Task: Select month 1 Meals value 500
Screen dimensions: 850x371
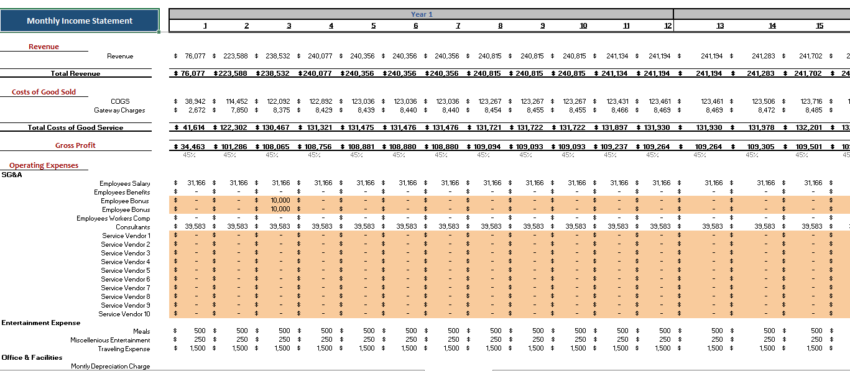Action: click(x=199, y=331)
